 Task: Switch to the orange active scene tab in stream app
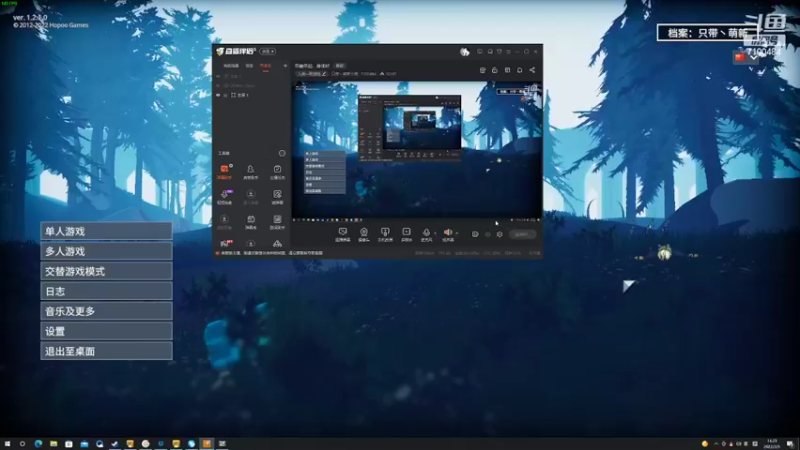pyautogui.click(x=265, y=66)
